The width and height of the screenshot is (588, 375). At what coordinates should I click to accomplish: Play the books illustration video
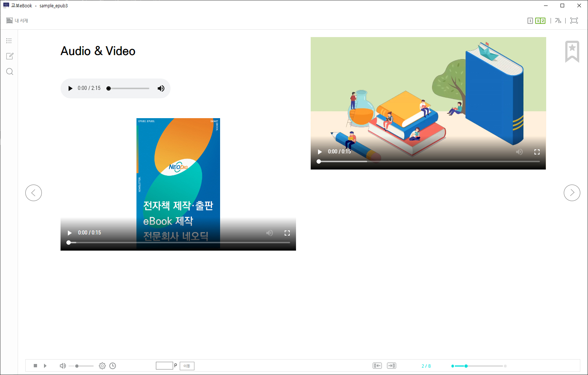(320, 152)
